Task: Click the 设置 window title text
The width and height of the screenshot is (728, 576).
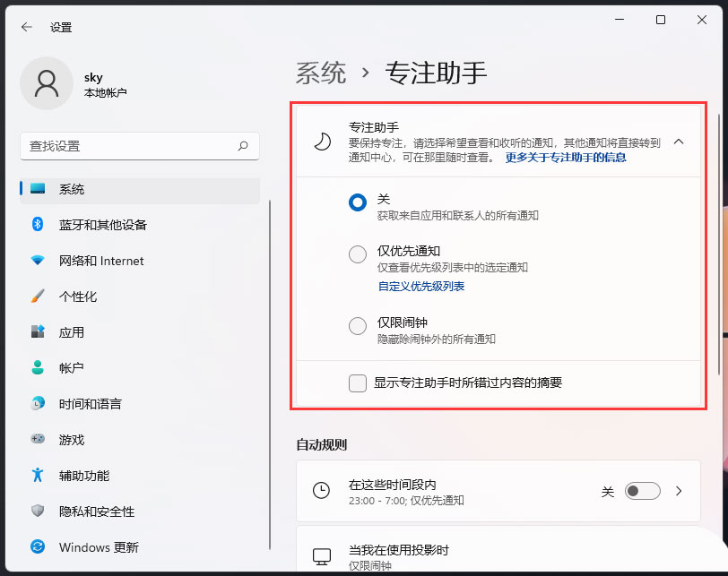Action: pyautogui.click(x=61, y=28)
